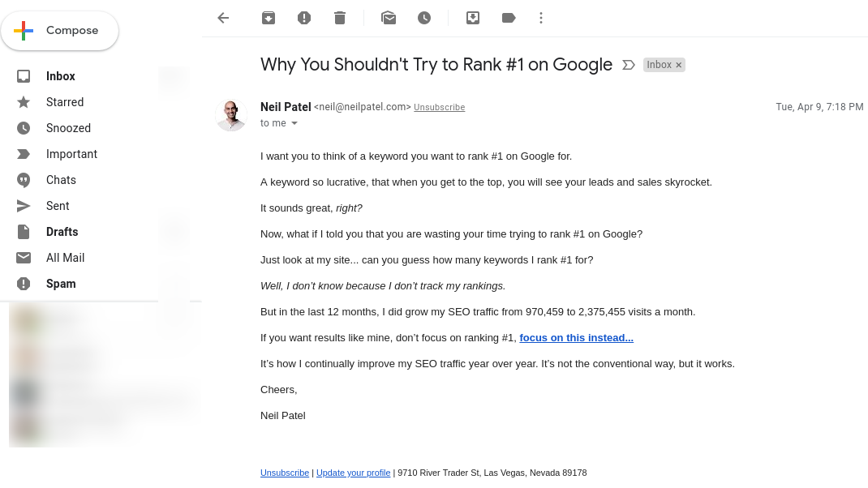Snooze this email with the clock icon
868x488 pixels.
(423, 17)
